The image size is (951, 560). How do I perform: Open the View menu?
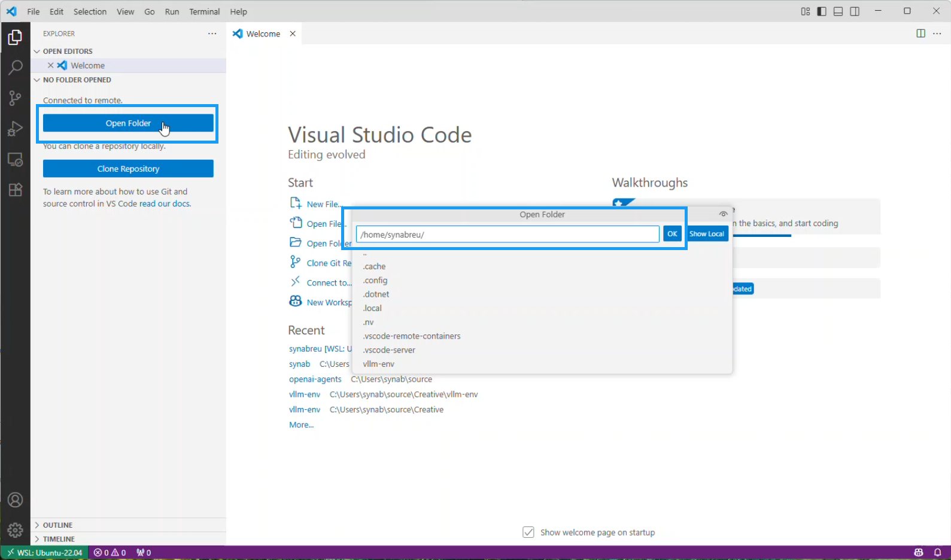[125, 11]
